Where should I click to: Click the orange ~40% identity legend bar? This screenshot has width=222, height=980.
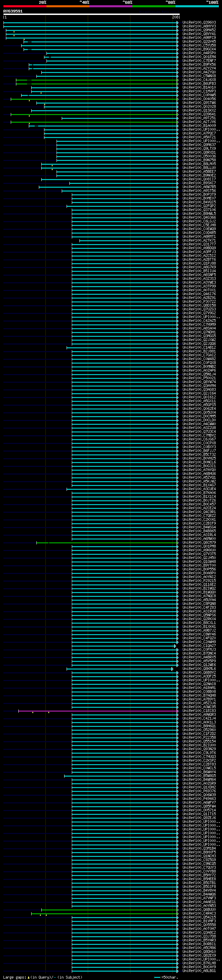68,6
